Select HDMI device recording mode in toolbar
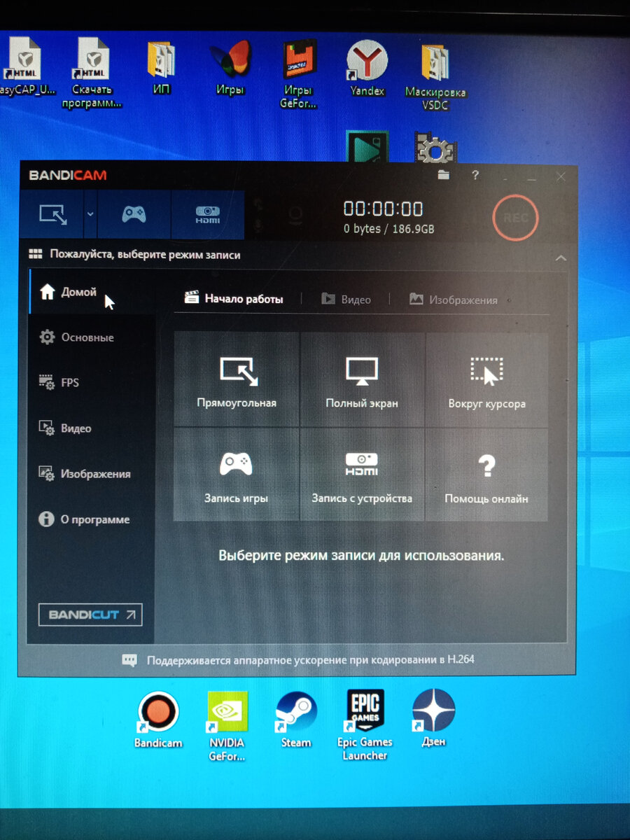This screenshot has height=840, width=630. (x=207, y=214)
